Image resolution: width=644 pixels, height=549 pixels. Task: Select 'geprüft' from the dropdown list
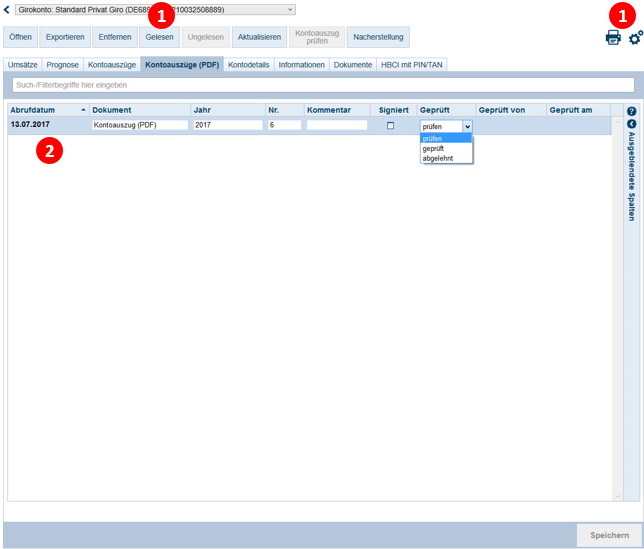pos(434,148)
